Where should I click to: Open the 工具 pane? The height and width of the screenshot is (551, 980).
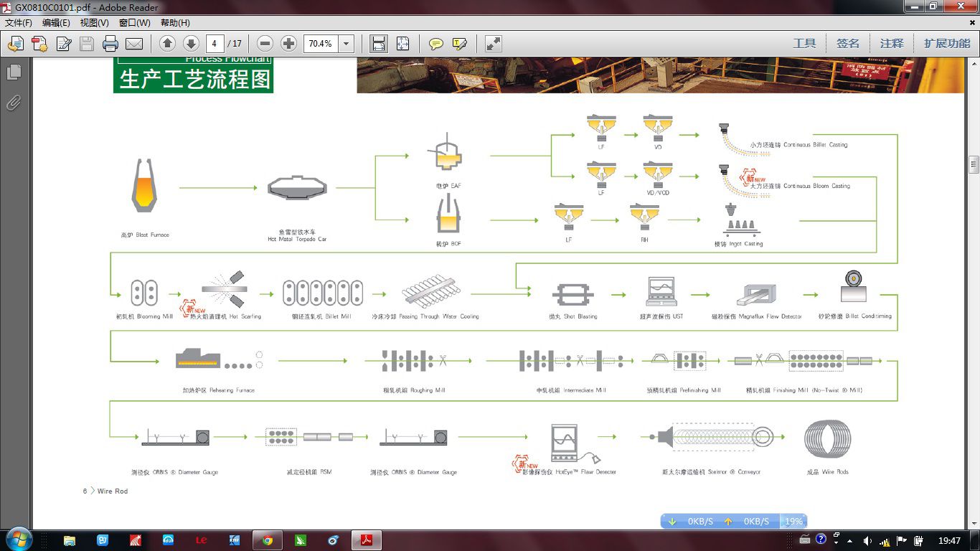tap(804, 44)
